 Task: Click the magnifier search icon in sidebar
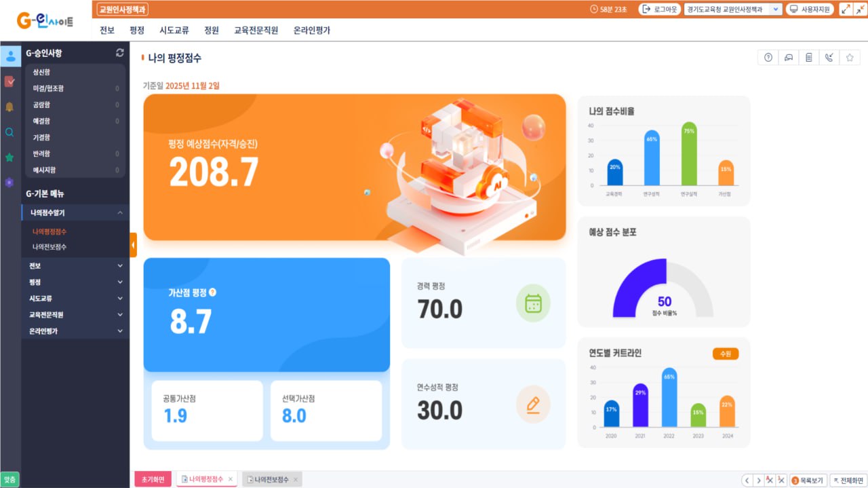pos(9,132)
